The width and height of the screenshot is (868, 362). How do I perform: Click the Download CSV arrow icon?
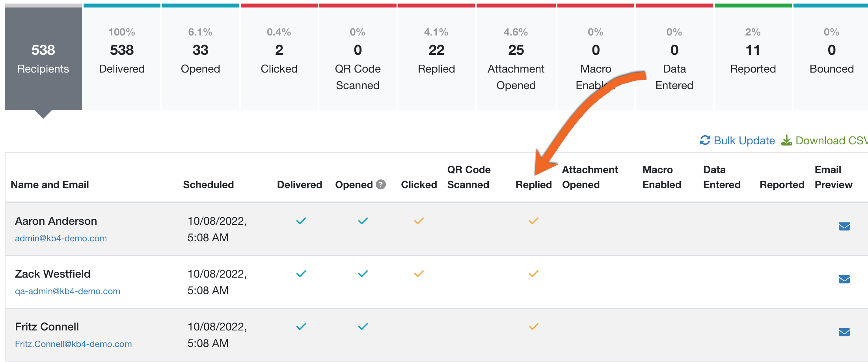tap(786, 140)
